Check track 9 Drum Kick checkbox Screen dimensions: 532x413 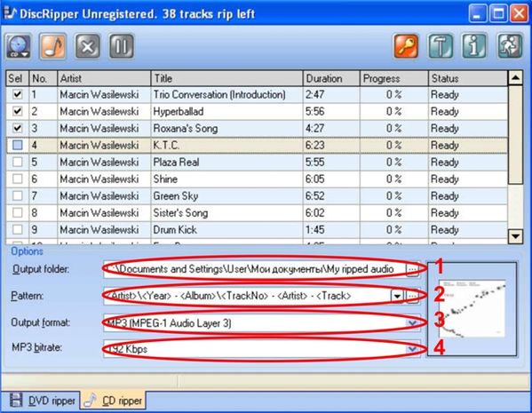coord(17,230)
